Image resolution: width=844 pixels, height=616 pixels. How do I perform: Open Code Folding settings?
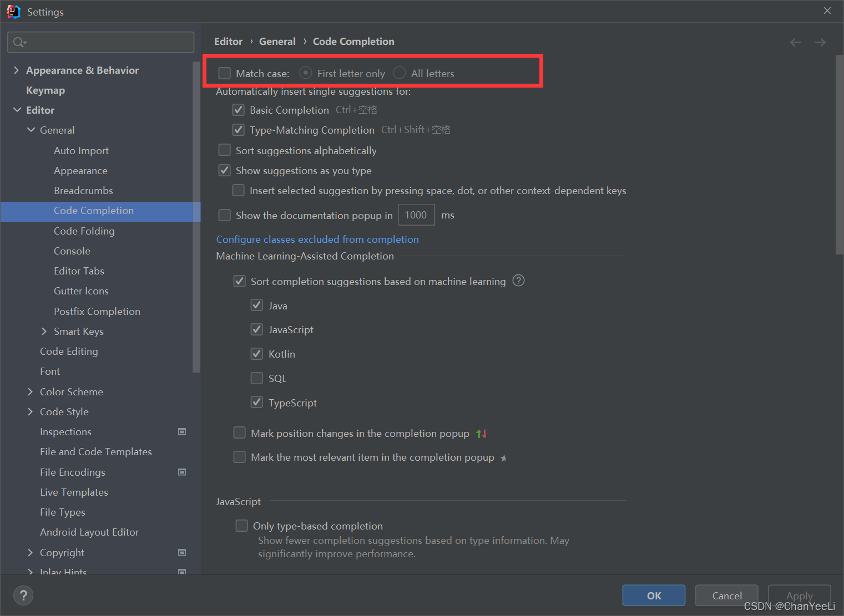point(84,231)
